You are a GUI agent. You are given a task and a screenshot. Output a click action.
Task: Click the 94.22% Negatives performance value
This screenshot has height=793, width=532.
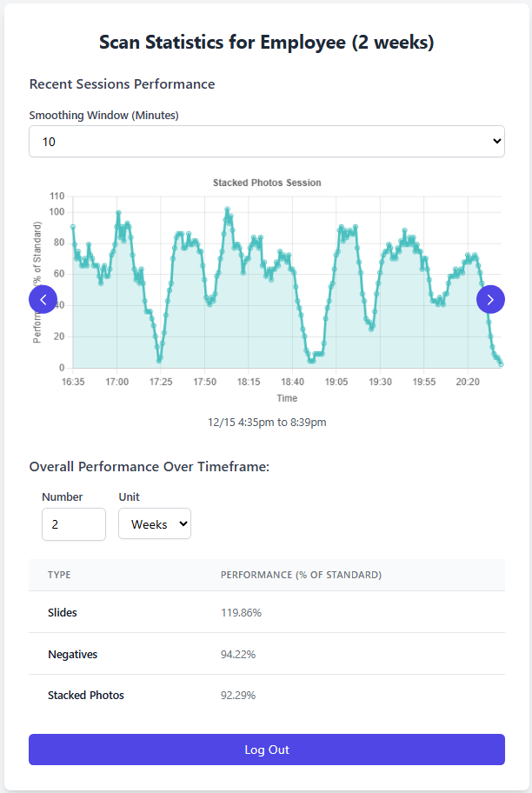click(x=238, y=654)
